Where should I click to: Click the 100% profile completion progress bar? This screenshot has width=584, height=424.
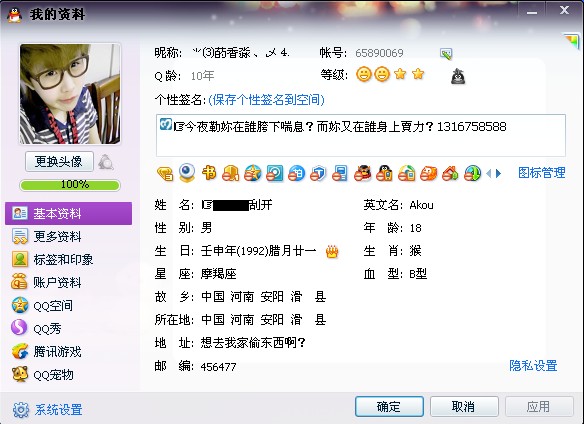click(x=70, y=185)
